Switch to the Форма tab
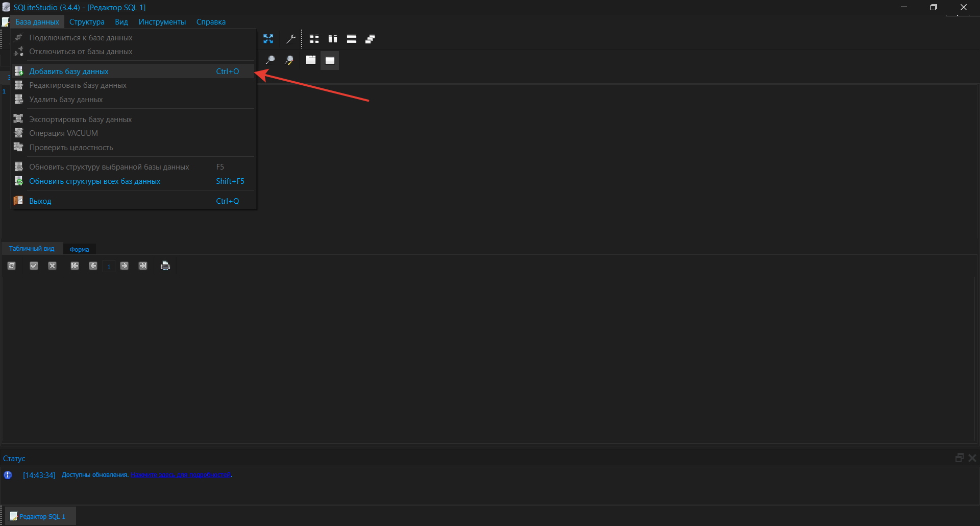980x526 pixels. (79, 250)
